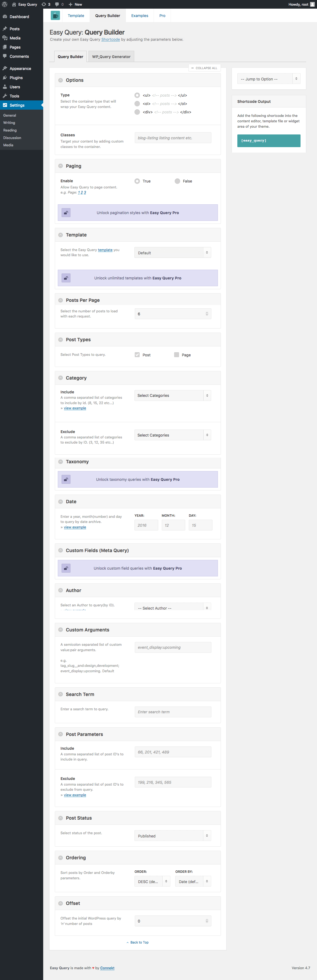The width and height of the screenshot is (317, 980).
Task: Click the Back to Top link
Action: tap(137, 942)
